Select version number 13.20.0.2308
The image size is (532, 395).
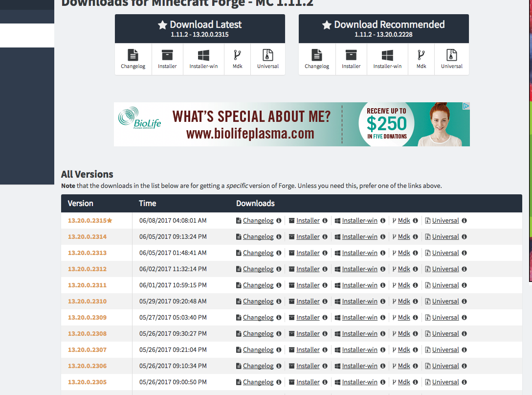(87, 333)
